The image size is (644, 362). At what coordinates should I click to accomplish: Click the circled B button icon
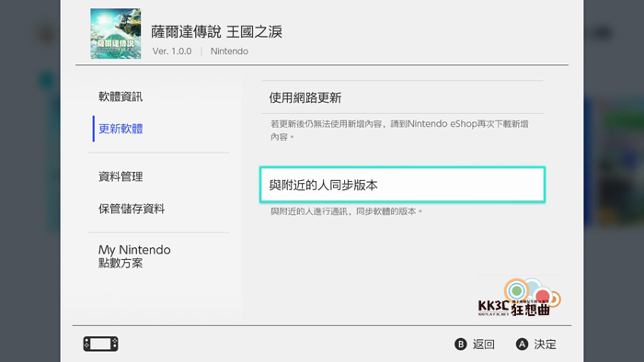(460, 345)
